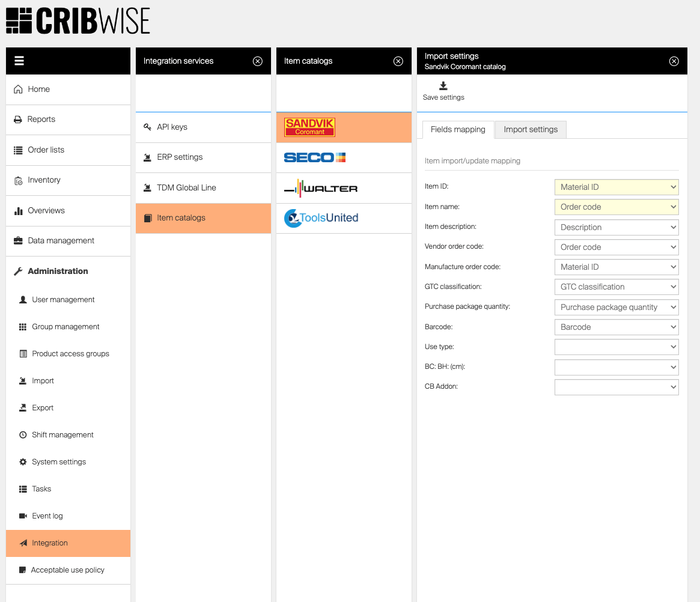This screenshot has width=700, height=602.
Task: Select the SECO catalog logo
Action: pos(315,157)
